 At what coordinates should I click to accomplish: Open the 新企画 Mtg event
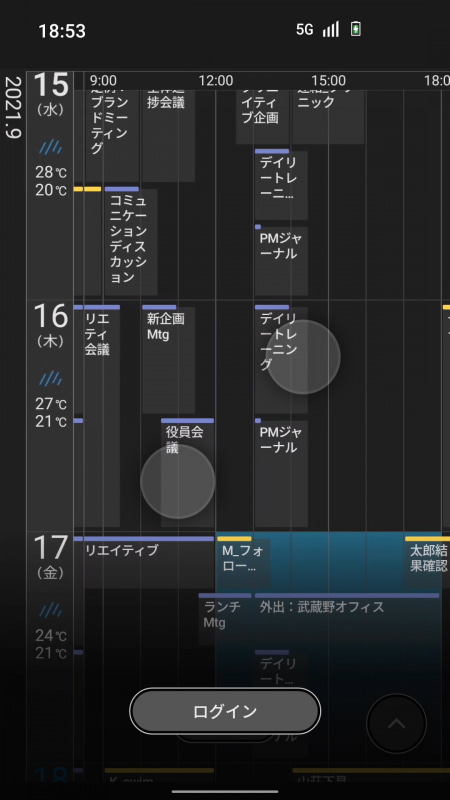click(x=168, y=359)
